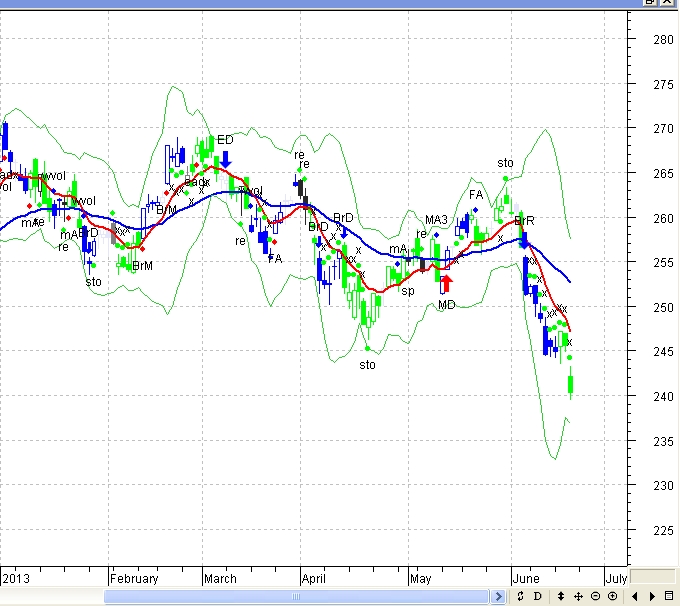Click the MA3 signal label
The image size is (680, 606).
(436, 220)
